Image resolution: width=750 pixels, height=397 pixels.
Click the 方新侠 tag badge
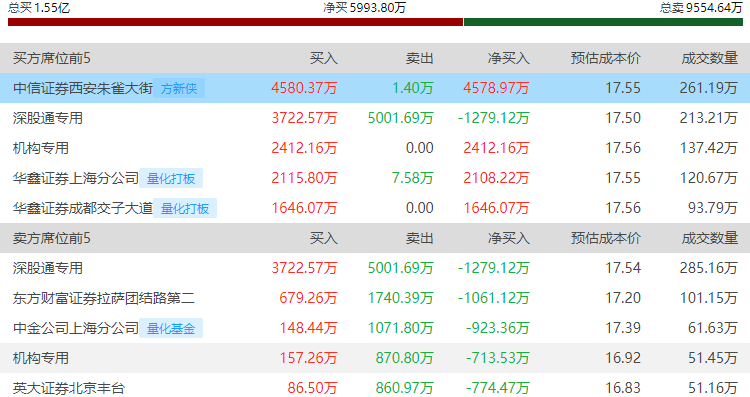[x=179, y=88]
